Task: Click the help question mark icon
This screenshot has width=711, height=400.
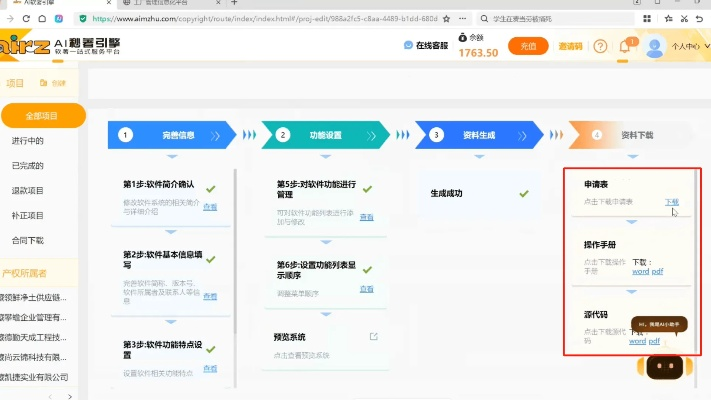Action: (x=600, y=46)
